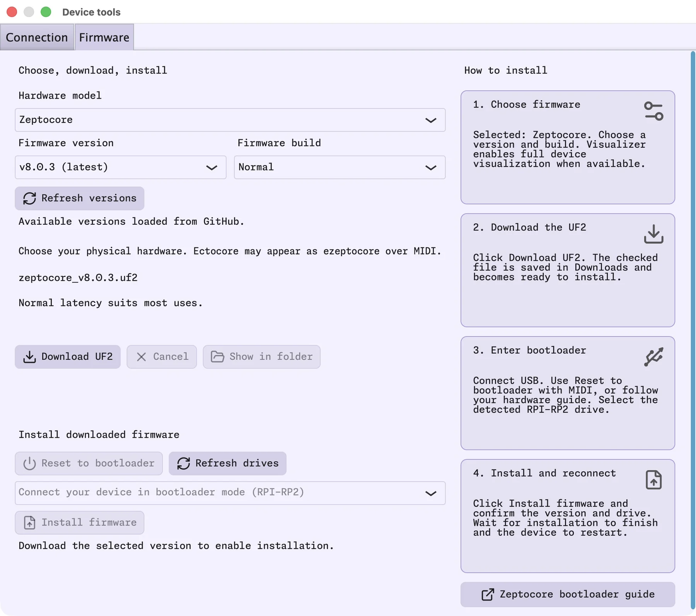Click the Cancel download button
This screenshot has height=616, width=696.
(162, 357)
